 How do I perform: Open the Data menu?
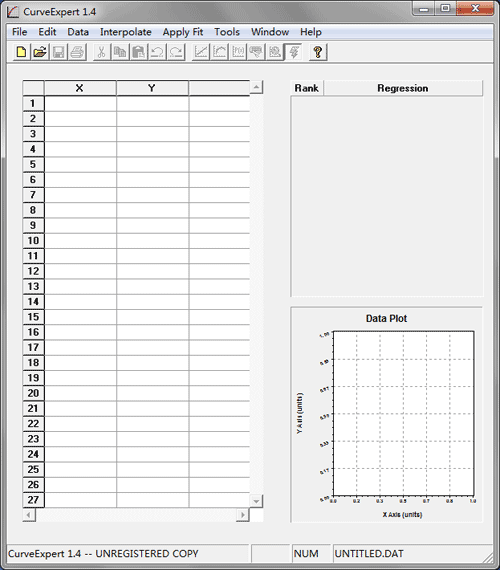tap(78, 32)
